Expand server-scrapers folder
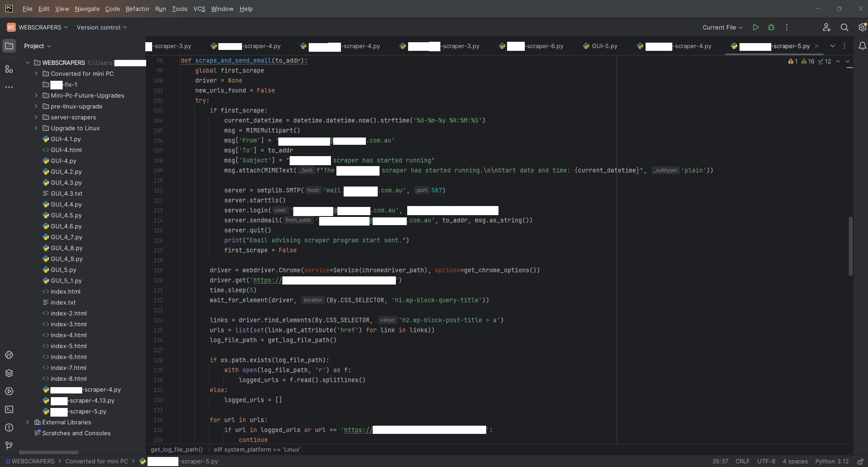The height and width of the screenshot is (467, 868). [36, 117]
